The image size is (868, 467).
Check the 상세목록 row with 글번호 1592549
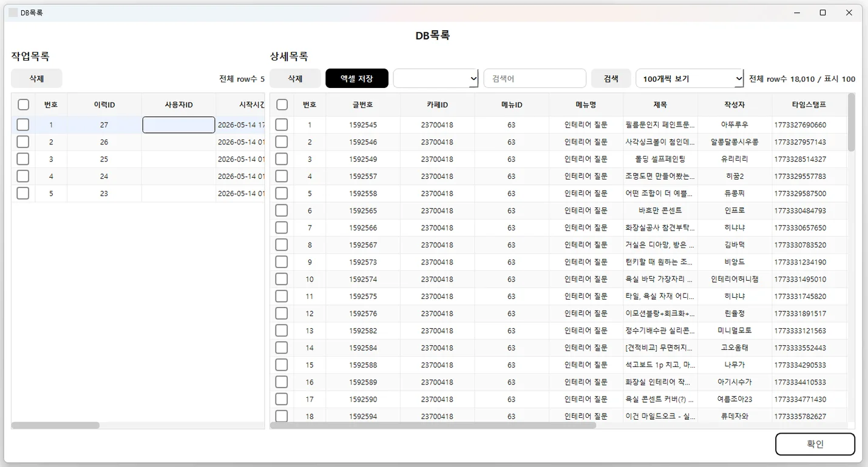(x=282, y=159)
